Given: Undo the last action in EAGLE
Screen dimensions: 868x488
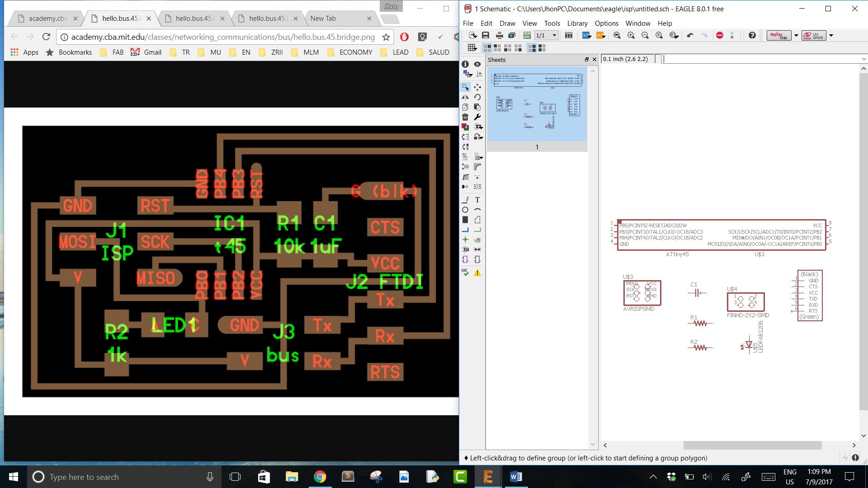Looking at the screenshot, I should [x=690, y=35].
